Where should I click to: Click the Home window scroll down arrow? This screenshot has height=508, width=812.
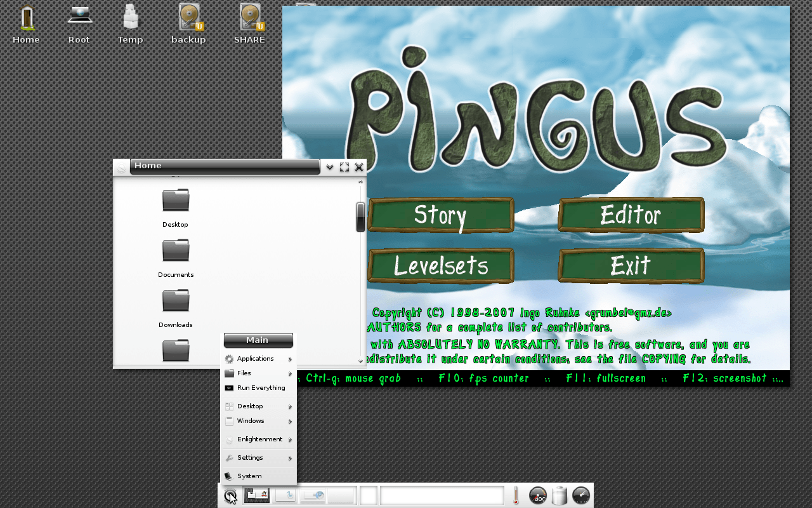click(361, 361)
